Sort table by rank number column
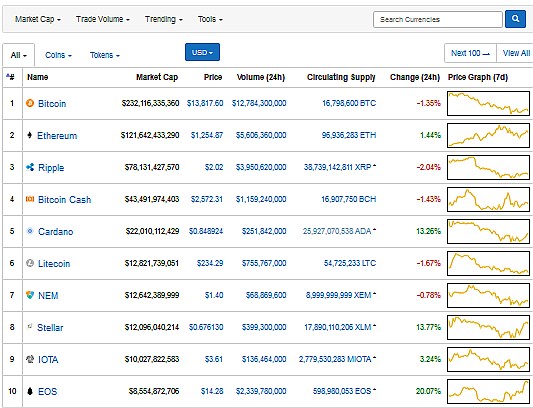This screenshot has width=533, height=408. coord(10,77)
